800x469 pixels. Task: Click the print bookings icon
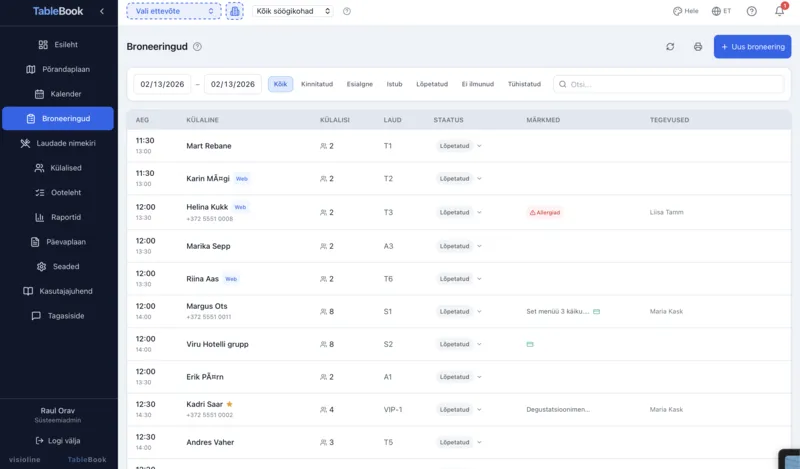click(x=698, y=47)
